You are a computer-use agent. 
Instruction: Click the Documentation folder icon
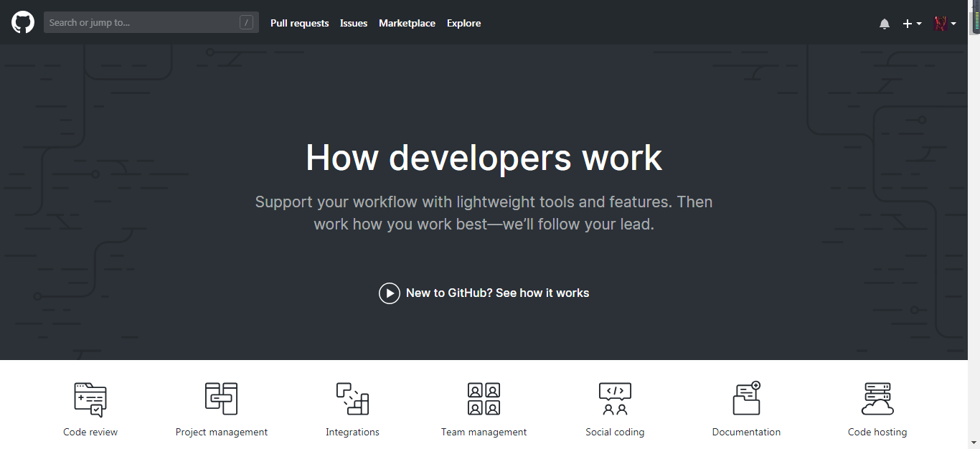coord(746,397)
